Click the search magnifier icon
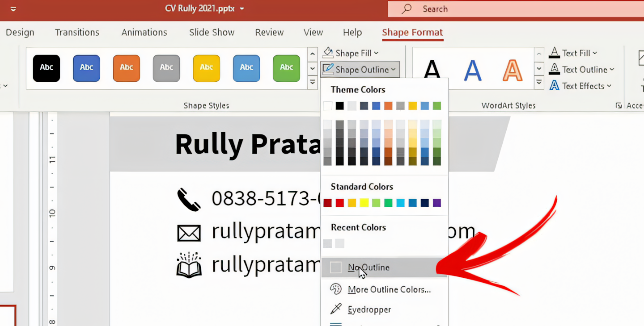This screenshot has height=326, width=644. (407, 9)
